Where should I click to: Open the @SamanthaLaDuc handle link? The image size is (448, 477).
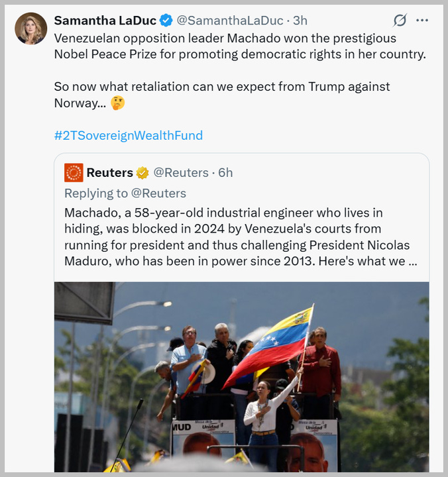click(230, 21)
